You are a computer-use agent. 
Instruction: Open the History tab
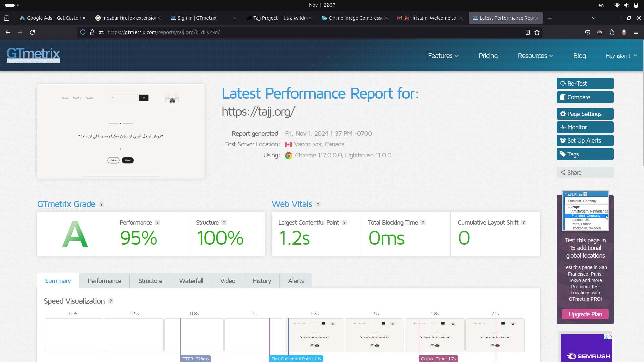262,281
